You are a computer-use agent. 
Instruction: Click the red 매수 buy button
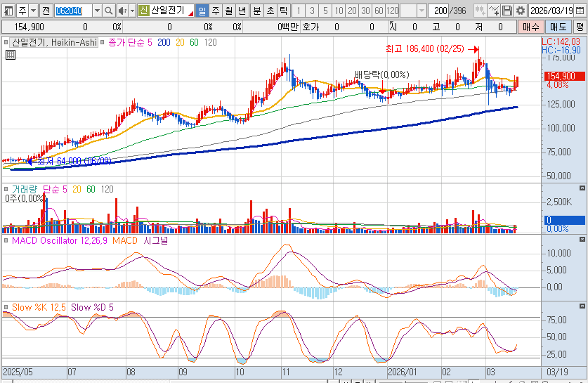(530, 27)
